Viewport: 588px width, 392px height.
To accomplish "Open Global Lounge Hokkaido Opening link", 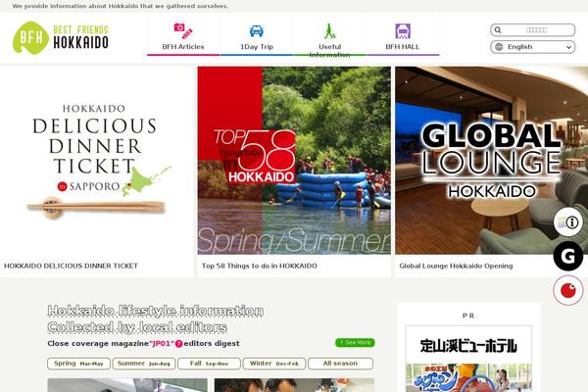I will [456, 266].
